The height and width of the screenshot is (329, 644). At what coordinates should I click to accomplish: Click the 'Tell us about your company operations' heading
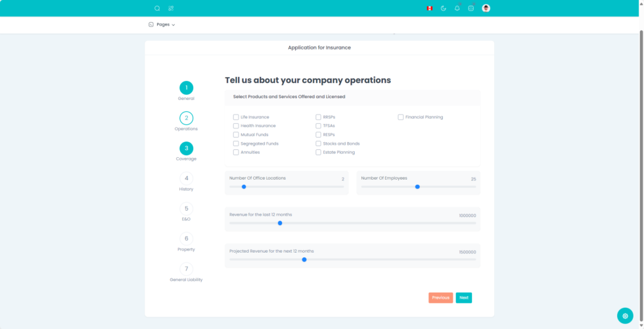(x=308, y=80)
